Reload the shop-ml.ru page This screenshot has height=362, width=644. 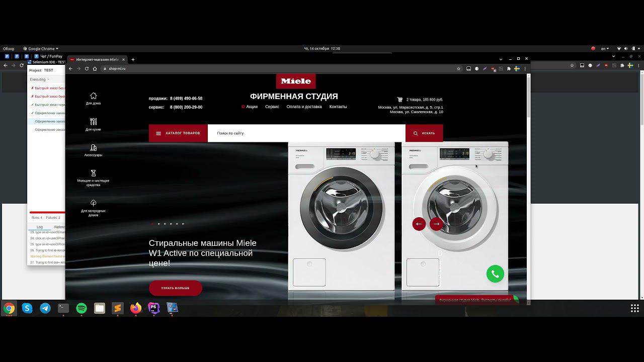[87, 68]
